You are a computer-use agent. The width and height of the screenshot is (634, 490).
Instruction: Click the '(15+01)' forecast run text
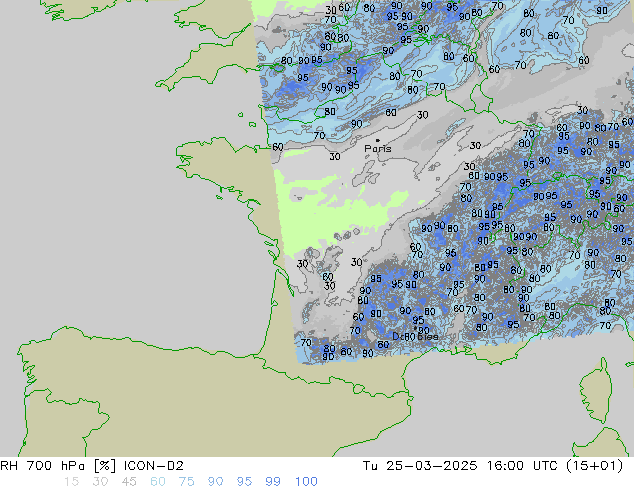(595, 466)
